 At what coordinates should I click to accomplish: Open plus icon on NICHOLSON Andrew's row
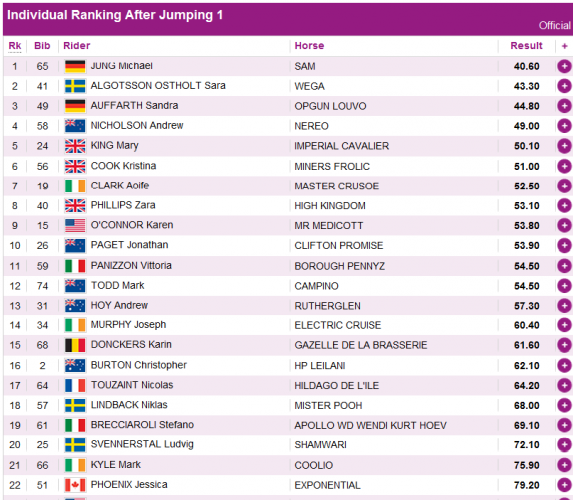564,126
